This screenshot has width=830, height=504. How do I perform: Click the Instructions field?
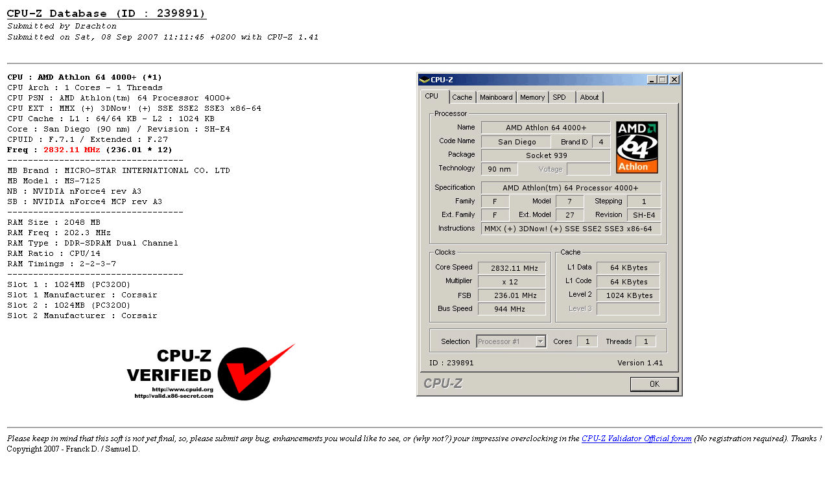571,229
